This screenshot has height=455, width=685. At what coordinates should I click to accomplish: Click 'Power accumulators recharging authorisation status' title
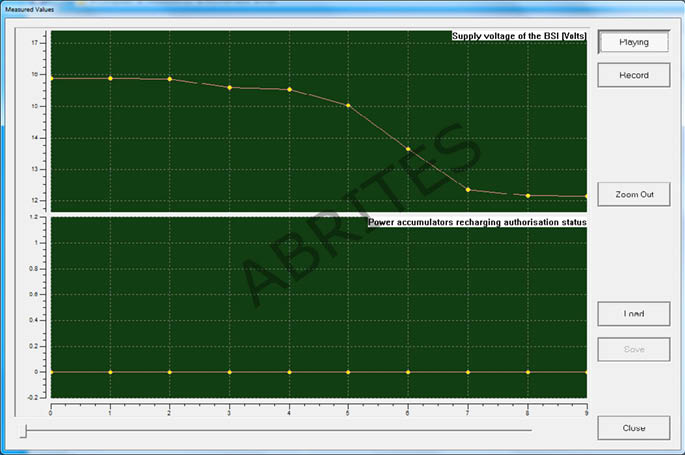[x=477, y=222]
